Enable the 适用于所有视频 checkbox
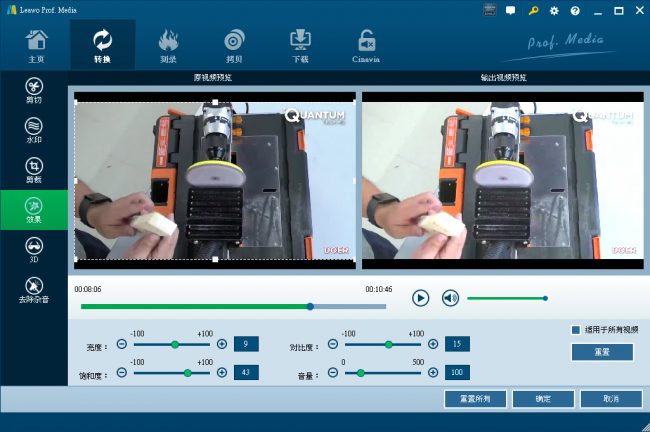Screen dimensions: 650x432 (x=575, y=329)
